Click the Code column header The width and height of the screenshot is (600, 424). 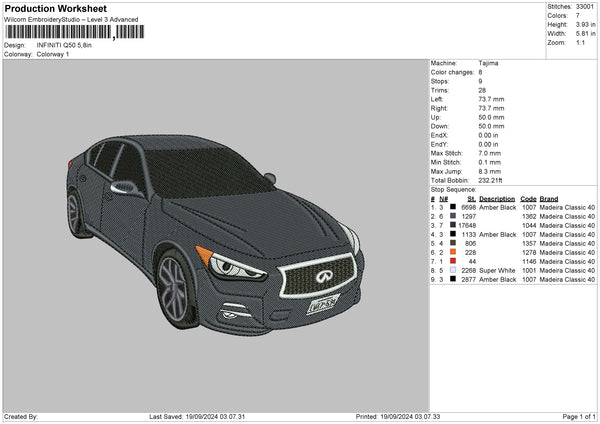[x=529, y=198]
